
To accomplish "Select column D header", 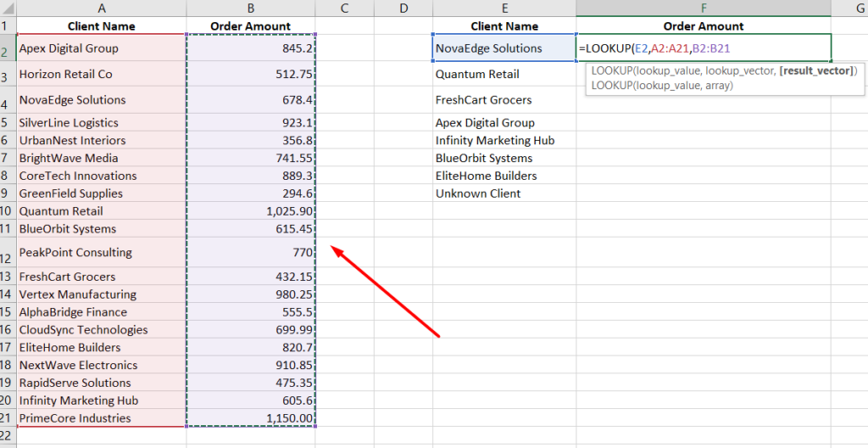I will click(x=403, y=8).
